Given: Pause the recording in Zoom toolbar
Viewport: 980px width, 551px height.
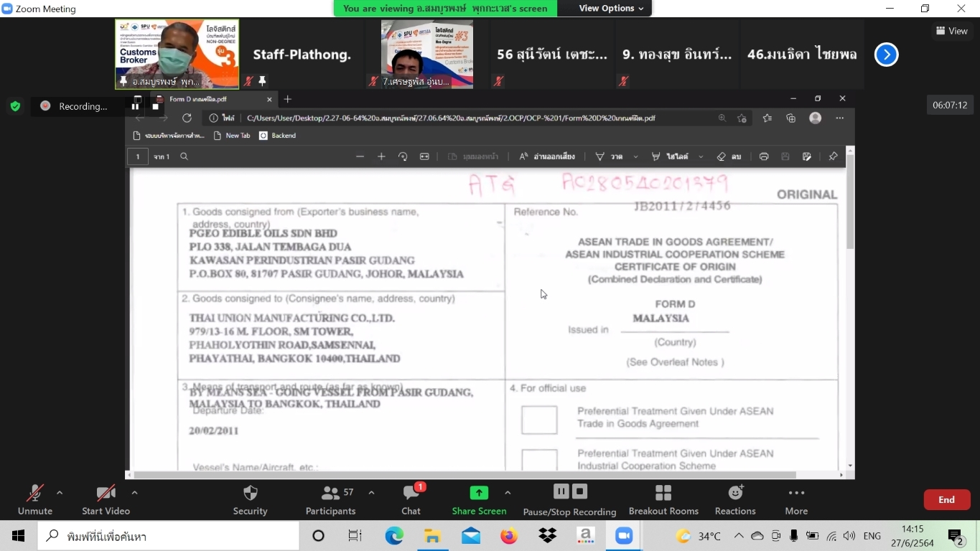Looking at the screenshot, I should click(x=561, y=491).
